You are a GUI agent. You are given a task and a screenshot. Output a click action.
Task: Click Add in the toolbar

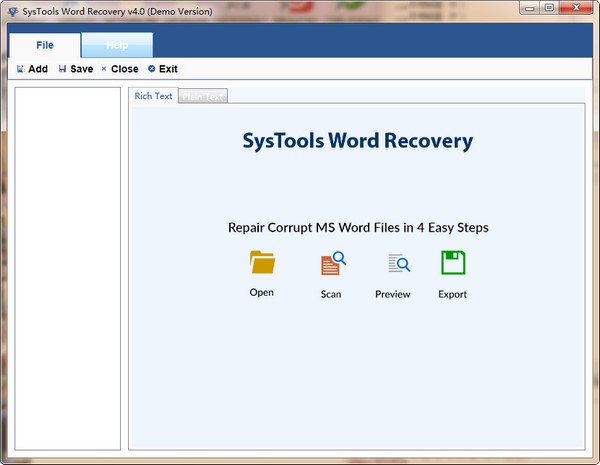(x=32, y=69)
